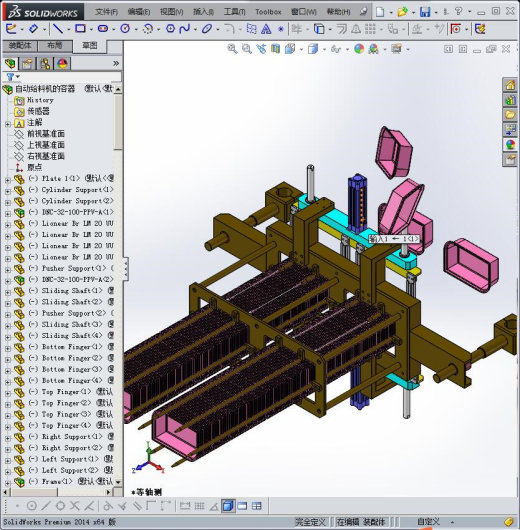Expand the Plate 1<1> component
This screenshot has width=520, height=530.
[7, 180]
